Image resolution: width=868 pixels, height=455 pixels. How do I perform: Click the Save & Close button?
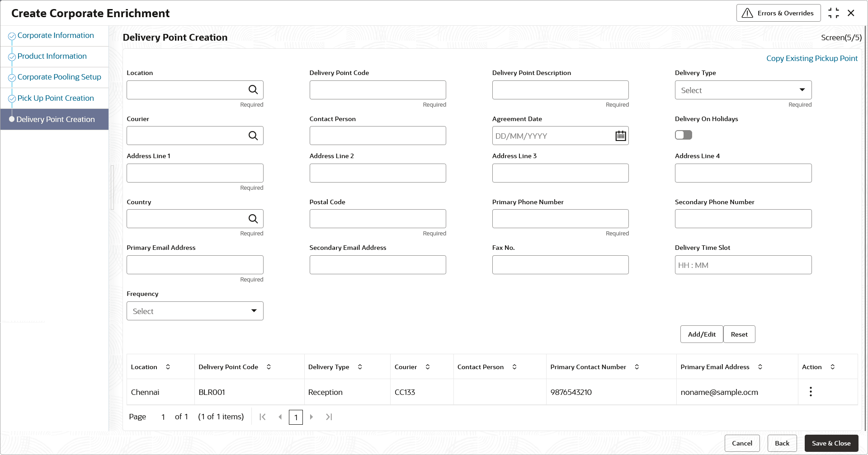831,443
